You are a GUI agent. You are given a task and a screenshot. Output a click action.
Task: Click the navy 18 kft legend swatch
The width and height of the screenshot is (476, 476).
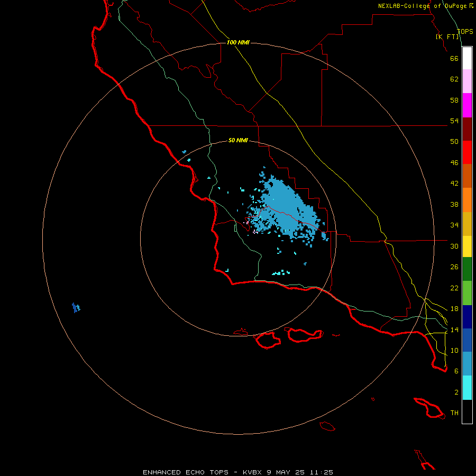(467, 317)
